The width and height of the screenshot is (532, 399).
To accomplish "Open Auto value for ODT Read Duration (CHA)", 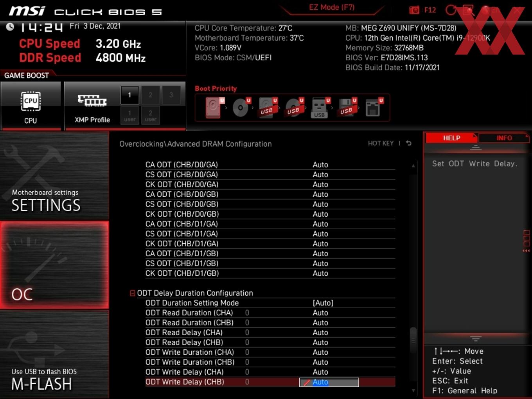I will [320, 313].
